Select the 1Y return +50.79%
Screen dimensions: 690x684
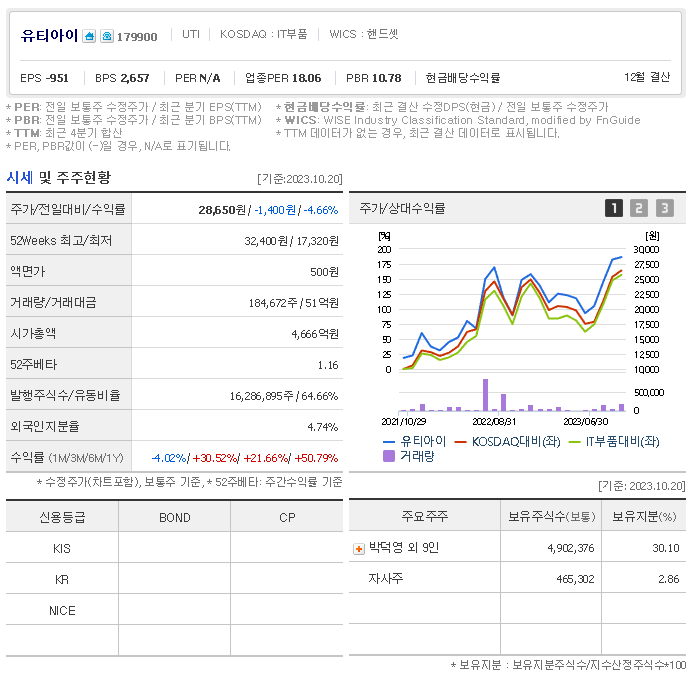click(x=316, y=458)
